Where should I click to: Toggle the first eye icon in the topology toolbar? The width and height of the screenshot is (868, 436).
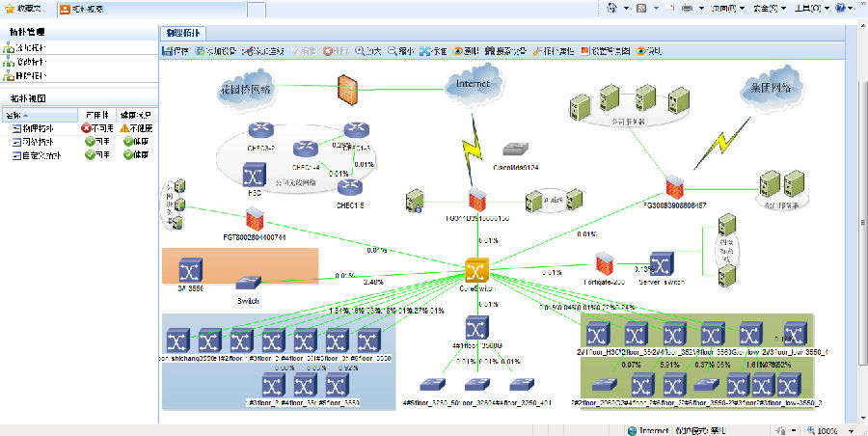pos(458,51)
